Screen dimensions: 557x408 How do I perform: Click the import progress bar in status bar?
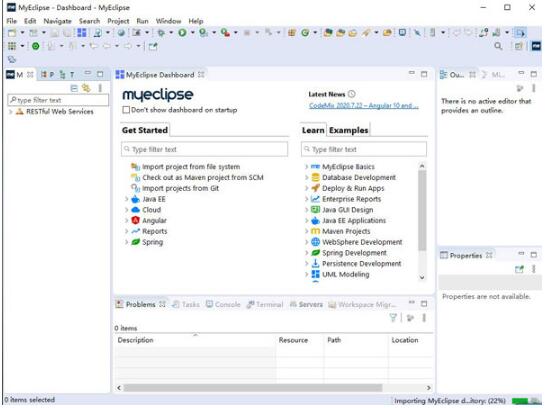tap(526, 401)
